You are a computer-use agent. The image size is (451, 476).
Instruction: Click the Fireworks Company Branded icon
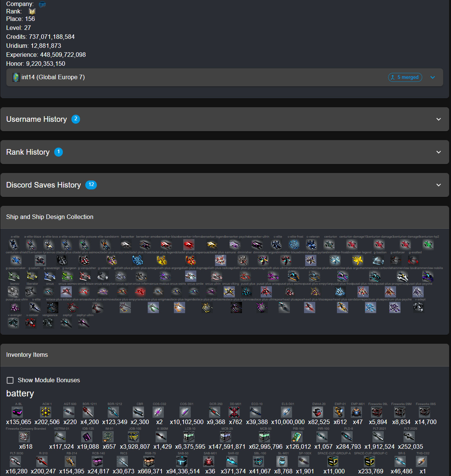pyautogui.click(x=24, y=436)
